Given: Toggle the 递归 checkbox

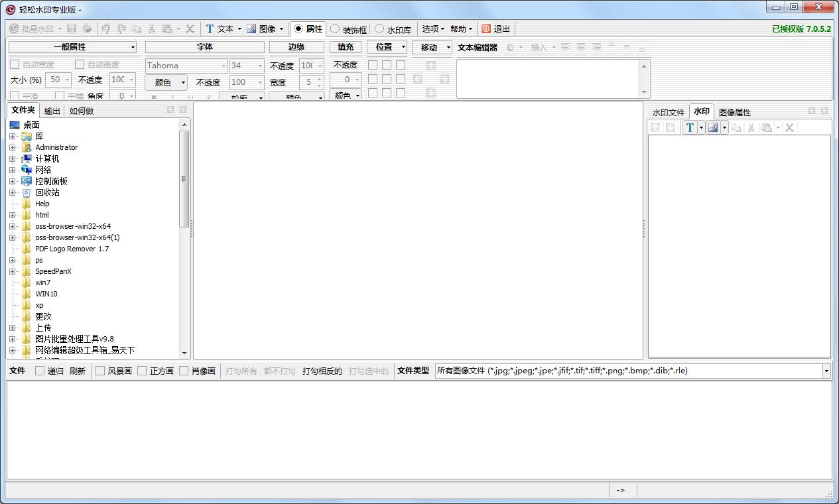Looking at the screenshot, I should coord(40,371).
